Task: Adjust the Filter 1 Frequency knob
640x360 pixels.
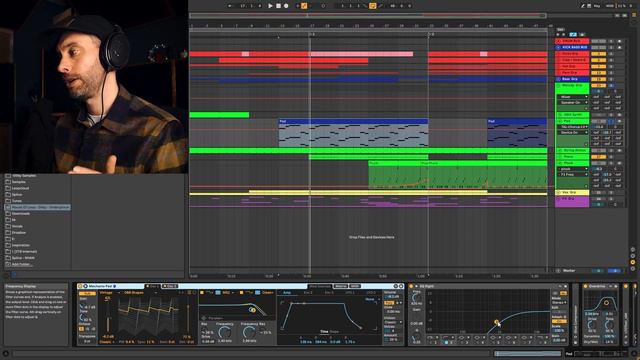Action: coord(224,333)
